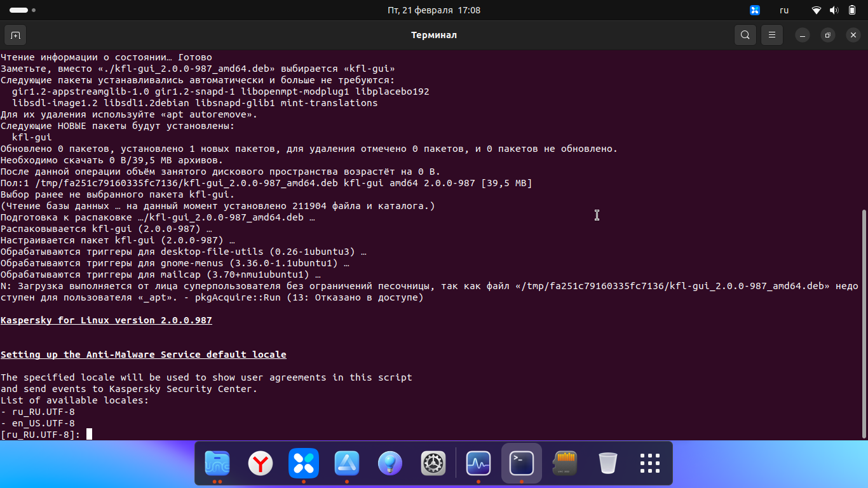
Task: Click the line mentioning gnome-menus triggers
Action: [x=175, y=263]
